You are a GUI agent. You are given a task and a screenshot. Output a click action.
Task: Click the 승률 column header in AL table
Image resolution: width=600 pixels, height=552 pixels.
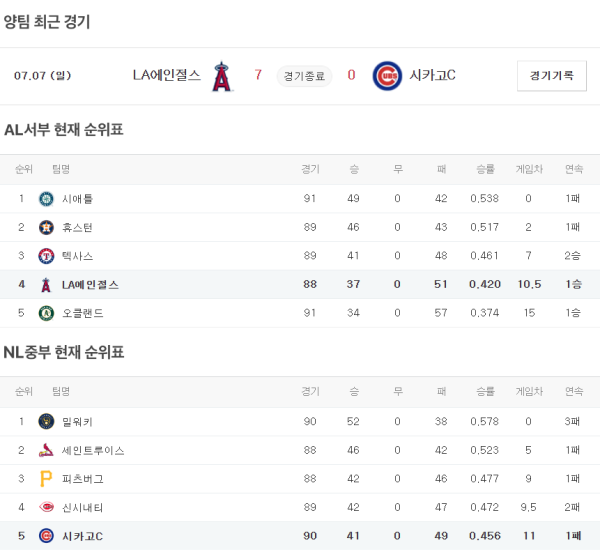tap(485, 169)
